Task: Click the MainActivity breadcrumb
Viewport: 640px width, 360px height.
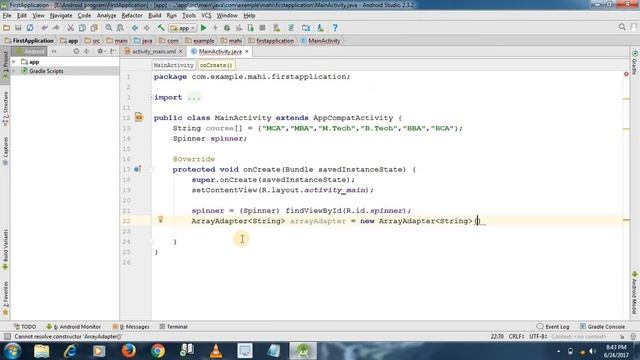Action: point(321,41)
